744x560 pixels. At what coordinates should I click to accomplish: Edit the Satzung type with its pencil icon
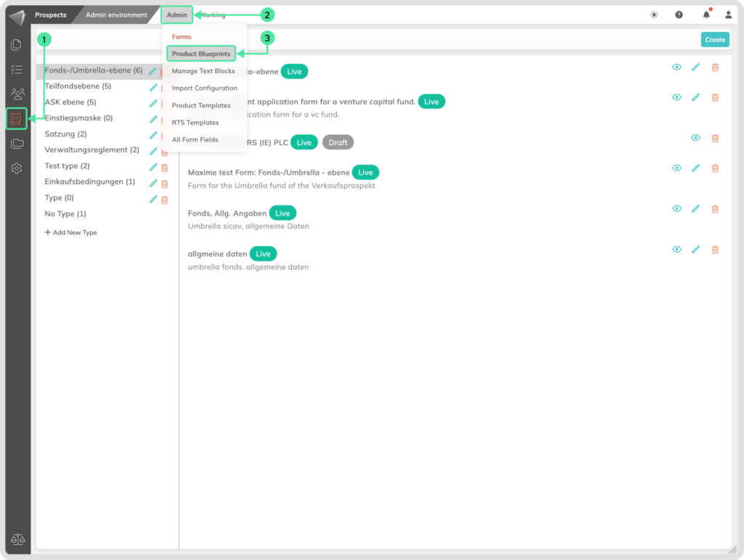point(153,134)
